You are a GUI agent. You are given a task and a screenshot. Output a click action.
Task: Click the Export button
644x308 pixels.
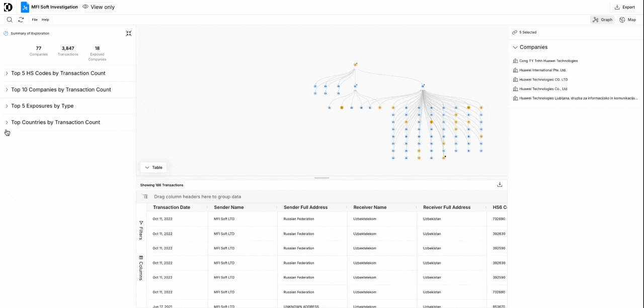pyautogui.click(x=624, y=7)
